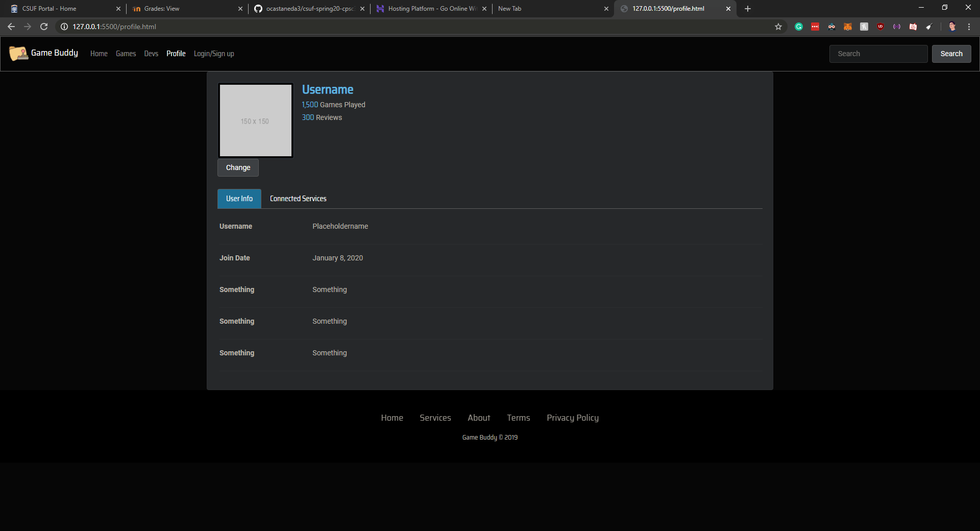Go to Games in the navbar
980x531 pixels.
[x=126, y=54]
